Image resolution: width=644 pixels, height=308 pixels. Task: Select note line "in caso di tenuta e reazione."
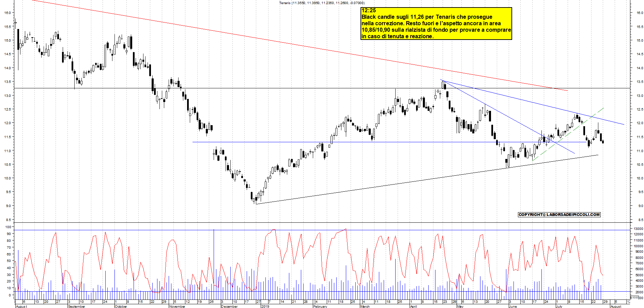[398, 36]
